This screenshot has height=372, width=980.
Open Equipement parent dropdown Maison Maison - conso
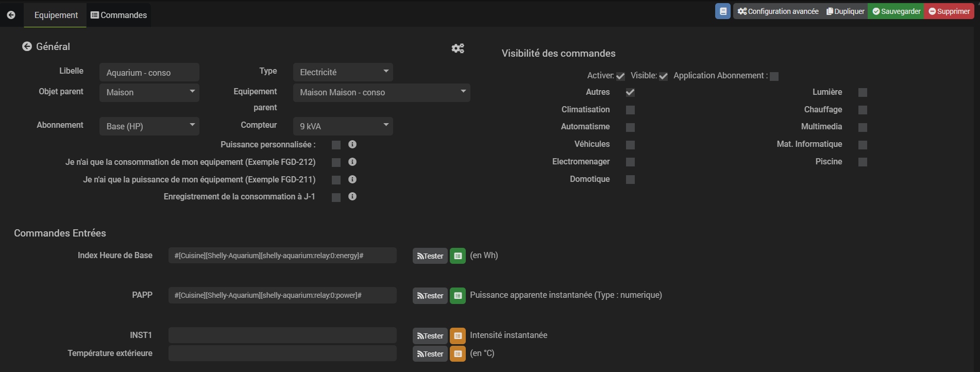coord(382,92)
